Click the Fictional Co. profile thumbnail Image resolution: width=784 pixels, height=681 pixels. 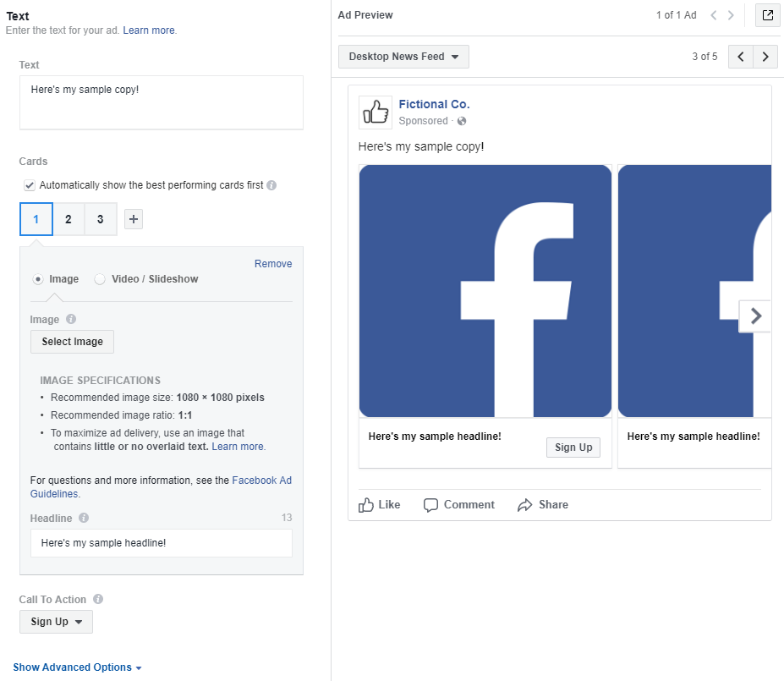coord(375,111)
